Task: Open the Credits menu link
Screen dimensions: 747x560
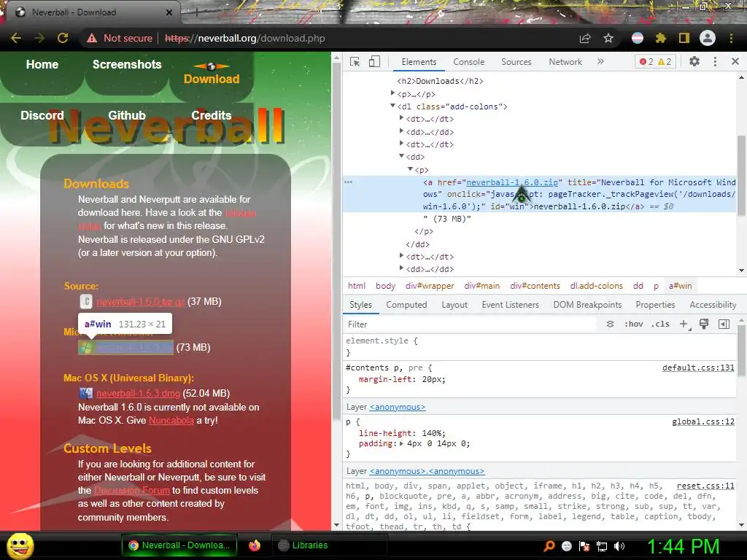Action: (211, 116)
